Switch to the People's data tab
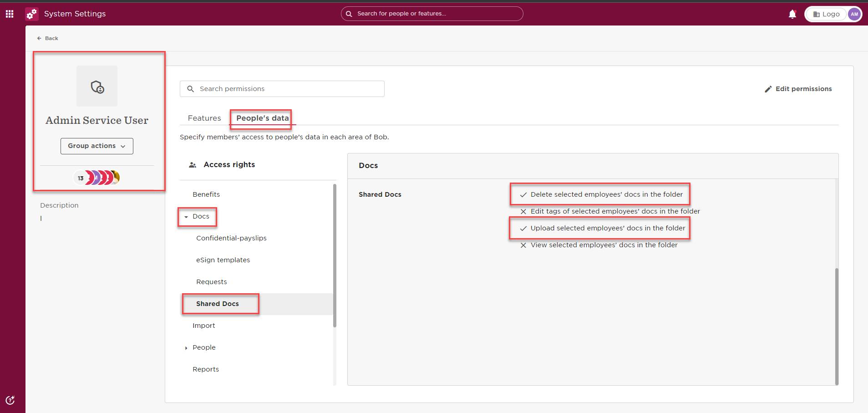868x413 pixels. [x=263, y=118]
